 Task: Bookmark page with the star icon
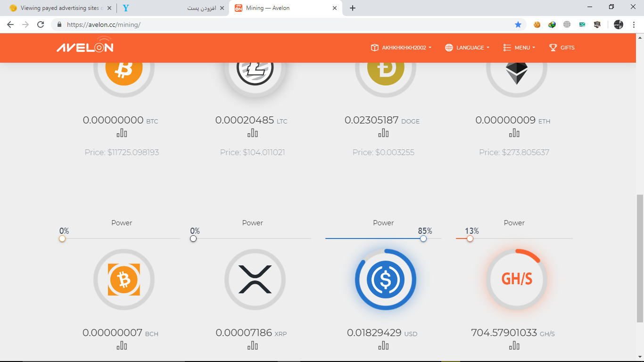pos(518,25)
